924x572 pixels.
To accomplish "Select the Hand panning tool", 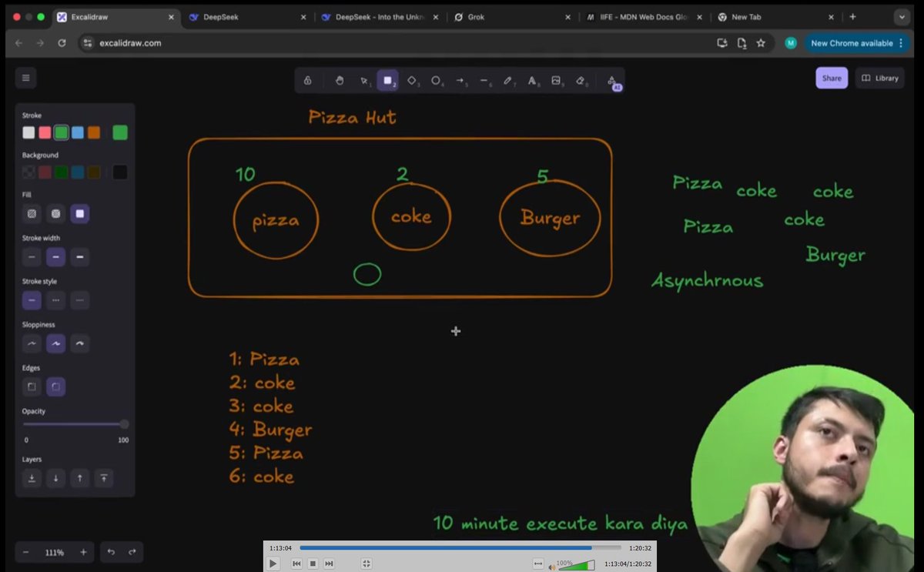I will coord(340,80).
